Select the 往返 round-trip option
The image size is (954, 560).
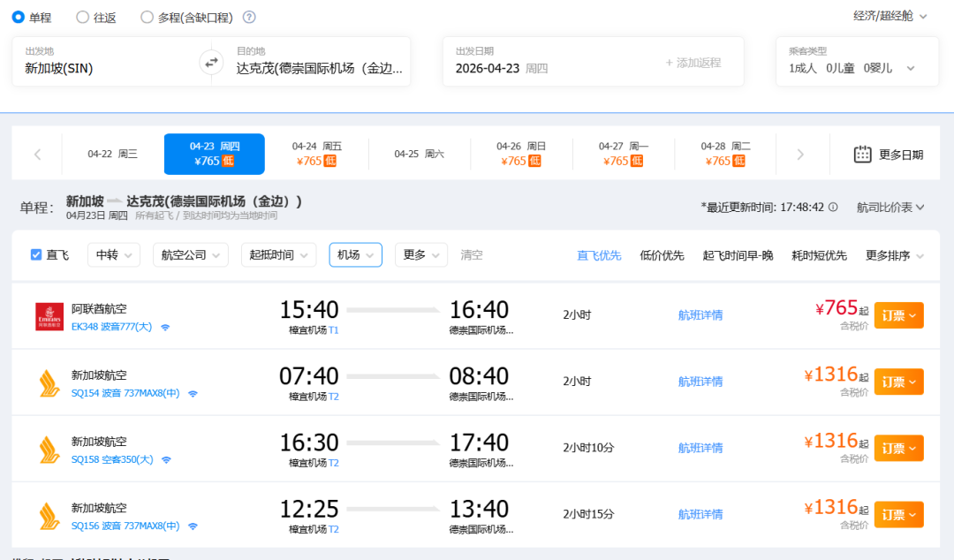coord(83,17)
